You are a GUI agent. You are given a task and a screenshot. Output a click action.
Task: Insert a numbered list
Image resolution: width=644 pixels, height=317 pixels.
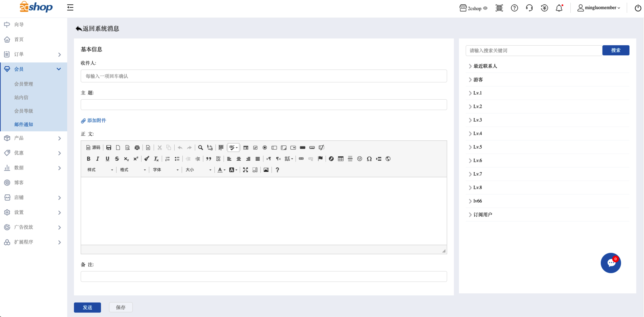pyautogui.click(x=168, y=159)
